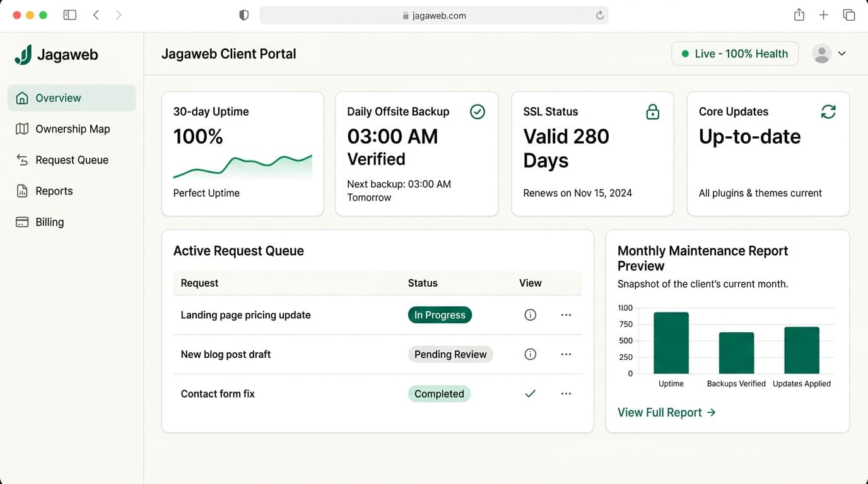Image resolution: width=868 pixels, height=484 pixels.
Task: Click the Request Queue arrows icon
Action: click(22, 160)
